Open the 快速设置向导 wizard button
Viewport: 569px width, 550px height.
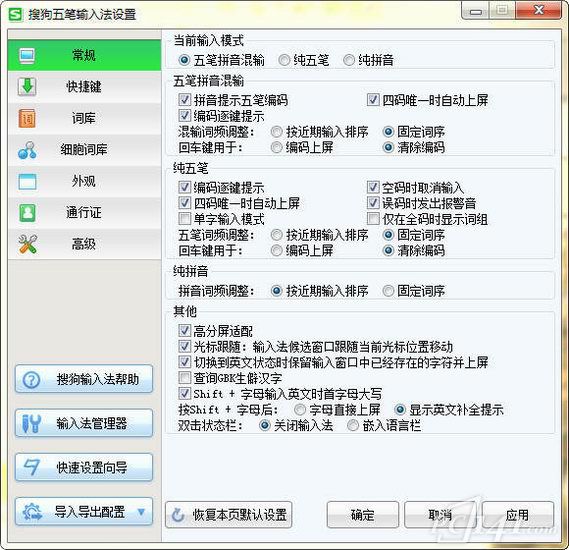pyautogui.click(x=84, y=467)
